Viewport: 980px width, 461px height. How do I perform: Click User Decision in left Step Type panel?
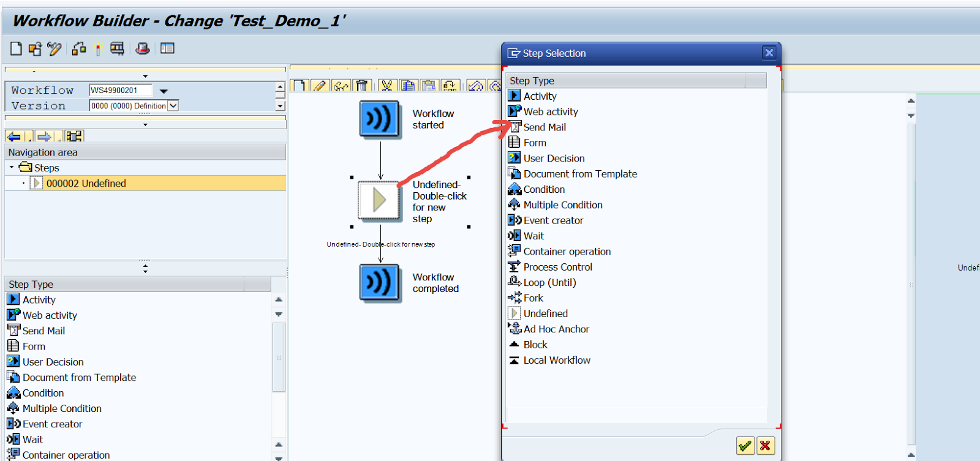[53, 362]
